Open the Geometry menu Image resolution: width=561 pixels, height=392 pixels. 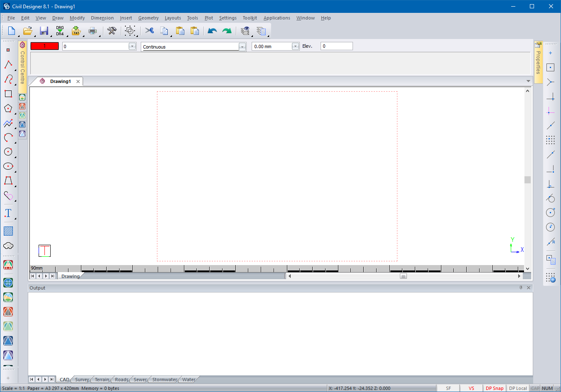click(x=148, y=18)
